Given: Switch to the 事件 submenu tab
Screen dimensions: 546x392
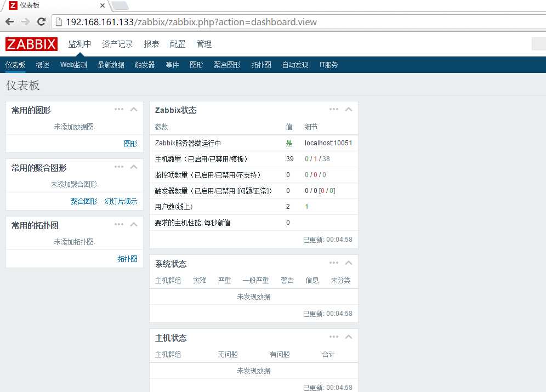Looking at the screenshot, I should tap(172, 65).
